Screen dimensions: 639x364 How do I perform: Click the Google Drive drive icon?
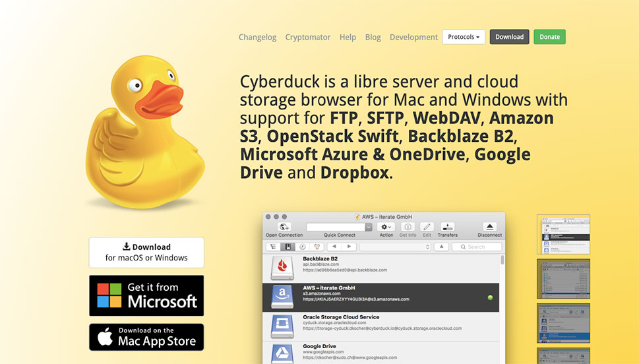(282, 354)
